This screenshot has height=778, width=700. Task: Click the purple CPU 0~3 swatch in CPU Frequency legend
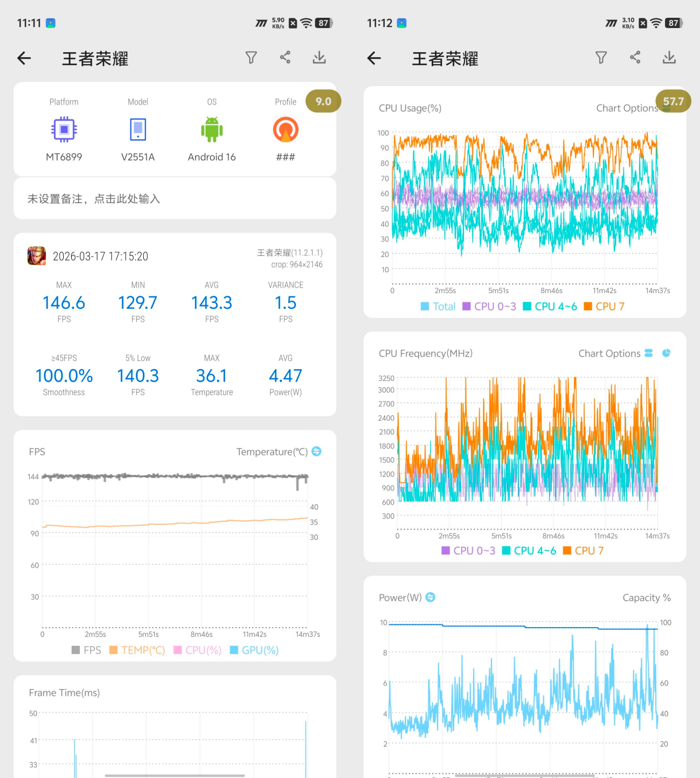pos(446,551)
